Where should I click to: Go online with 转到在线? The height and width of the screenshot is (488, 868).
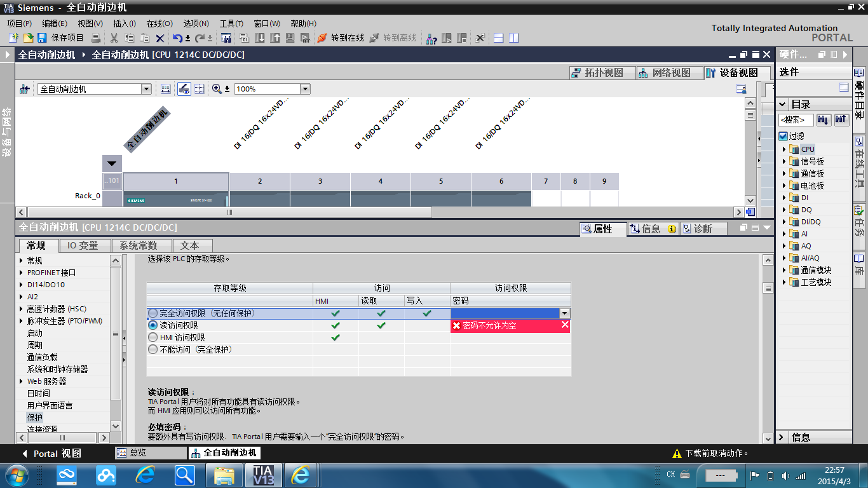(341, 38)
